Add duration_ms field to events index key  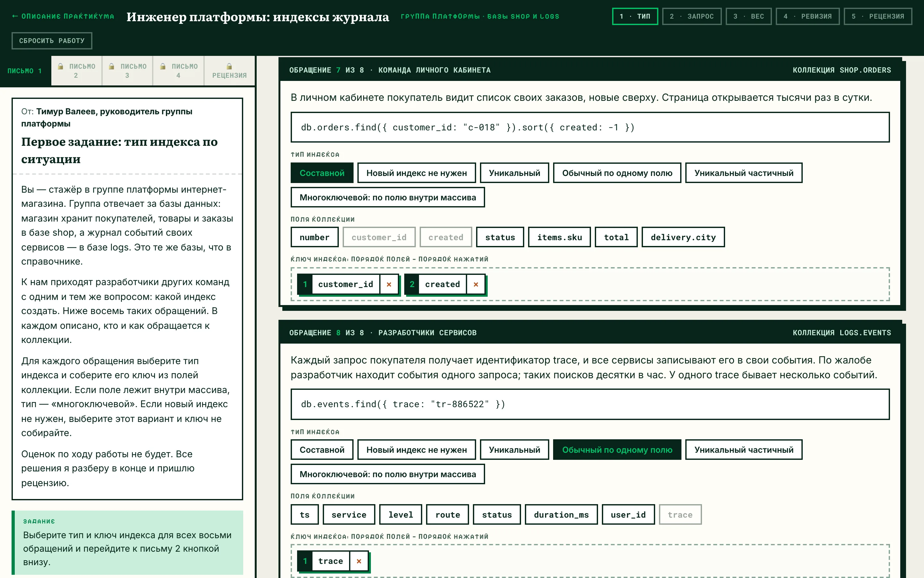coord(561,515)
